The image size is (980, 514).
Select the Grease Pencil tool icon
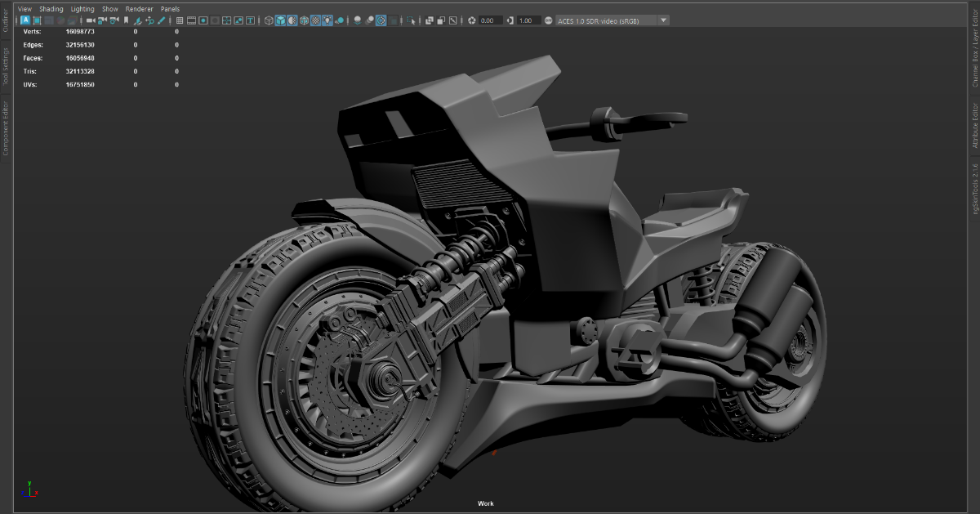click(161, 20)
